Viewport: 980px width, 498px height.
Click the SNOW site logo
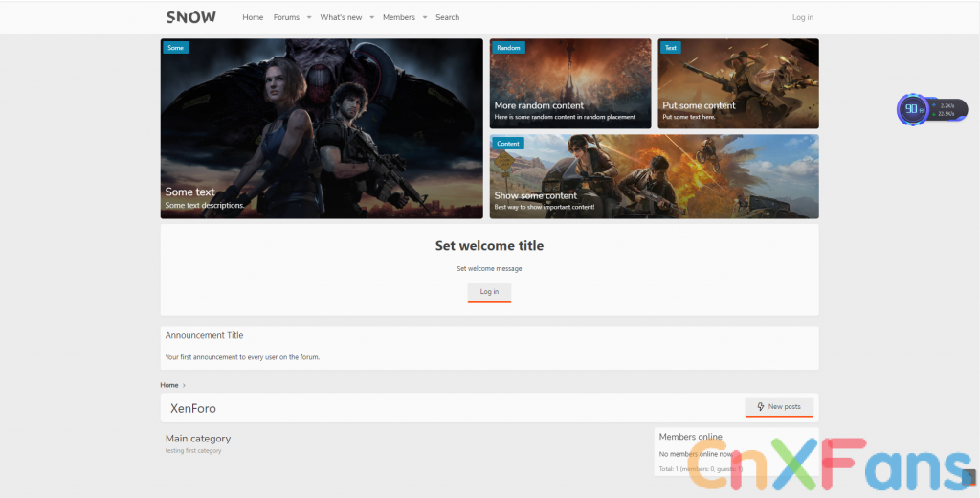(191, 17)
